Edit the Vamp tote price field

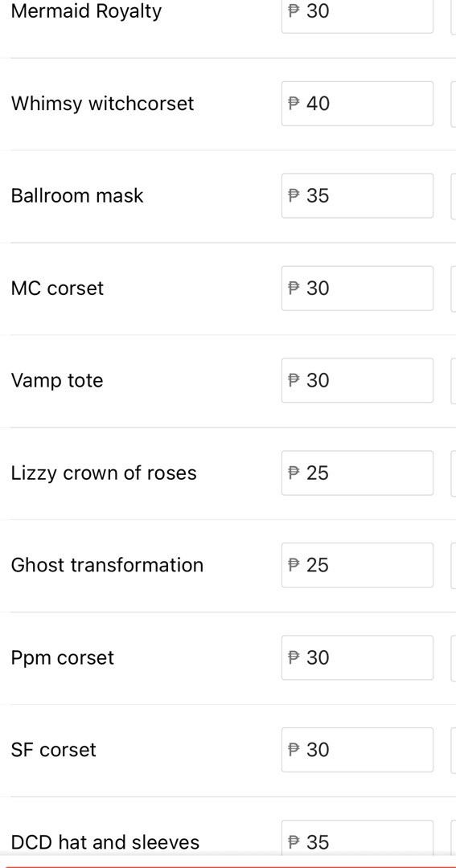[357, 380]
